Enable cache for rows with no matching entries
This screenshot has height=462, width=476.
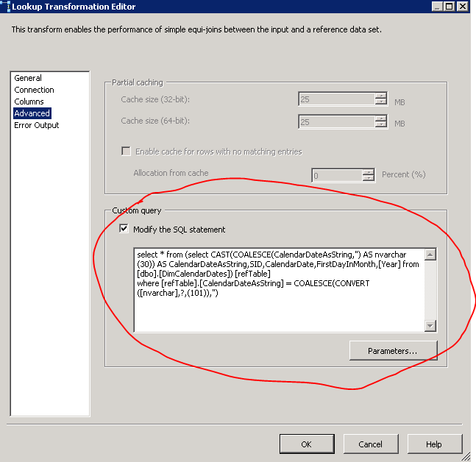coord(126,152)
